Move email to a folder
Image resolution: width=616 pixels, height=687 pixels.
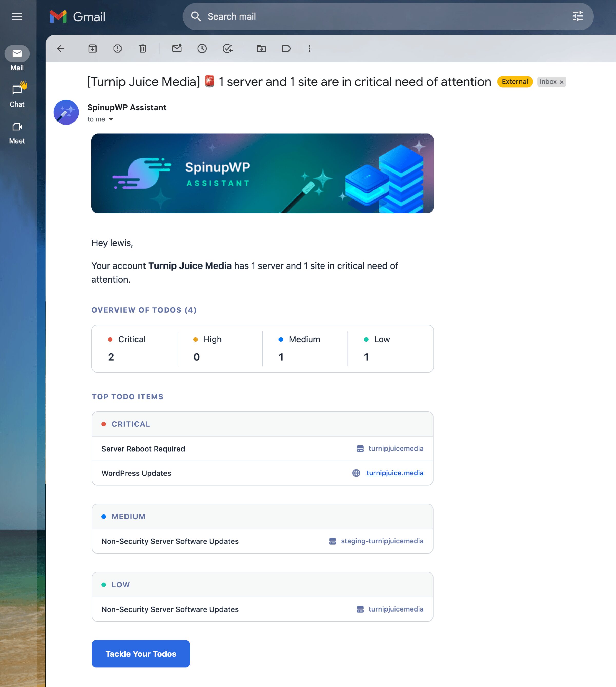coord(261,49)
